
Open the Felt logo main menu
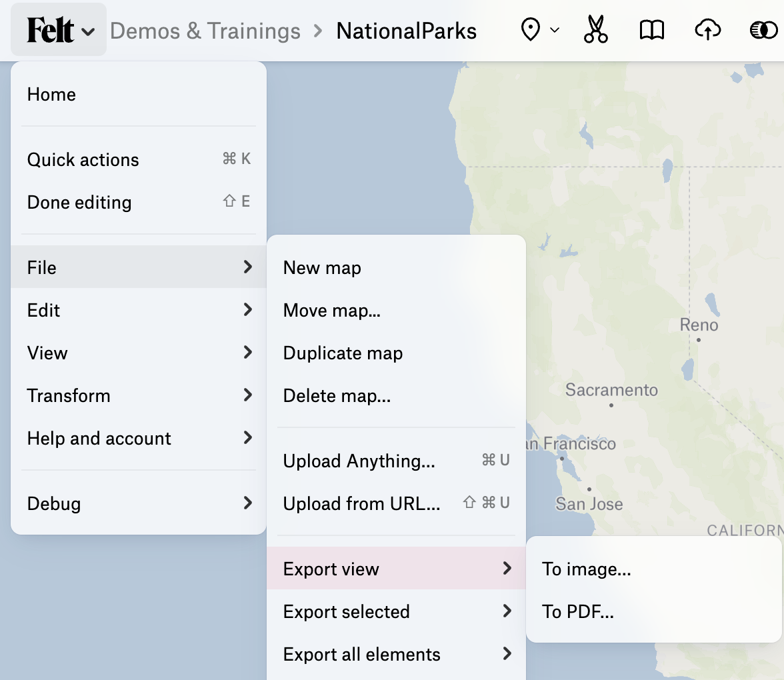point(59,31)
